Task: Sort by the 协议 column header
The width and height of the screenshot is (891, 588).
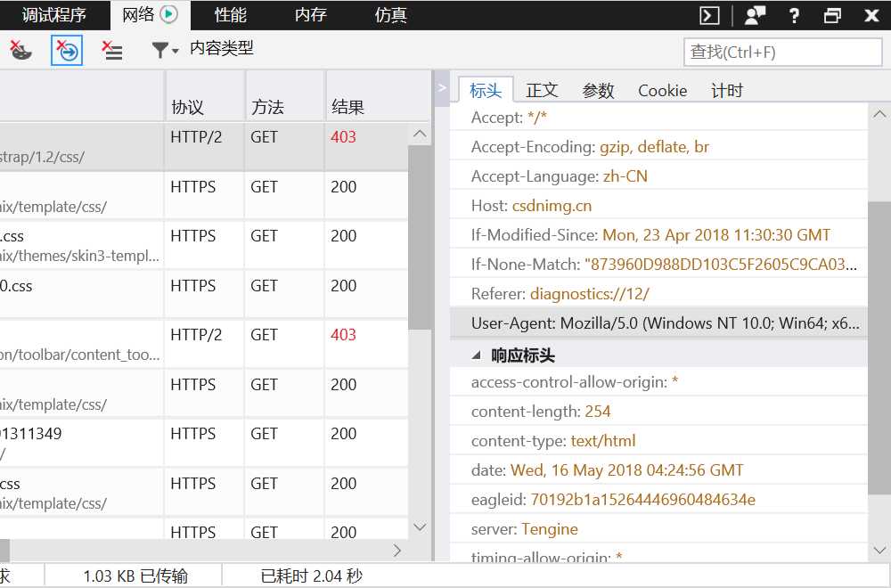Action: point(205,96)
